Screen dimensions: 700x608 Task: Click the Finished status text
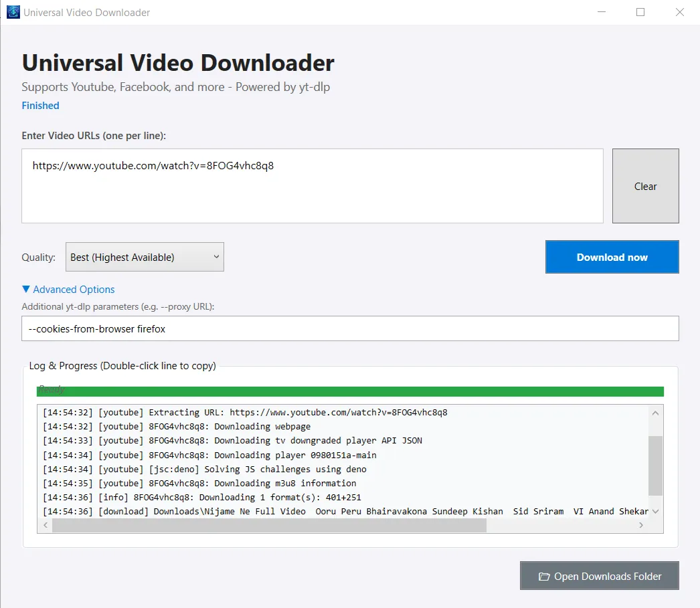pyautogui.click(x=41, y=106)
